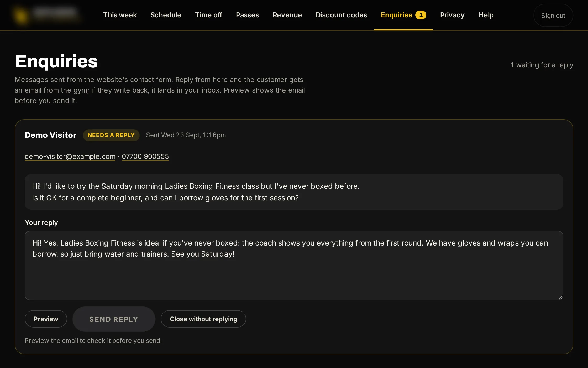The width and height of the screenshot is (588, 368).
Task: Click the 'Your reply' label
Action: [x=41, y=223]
